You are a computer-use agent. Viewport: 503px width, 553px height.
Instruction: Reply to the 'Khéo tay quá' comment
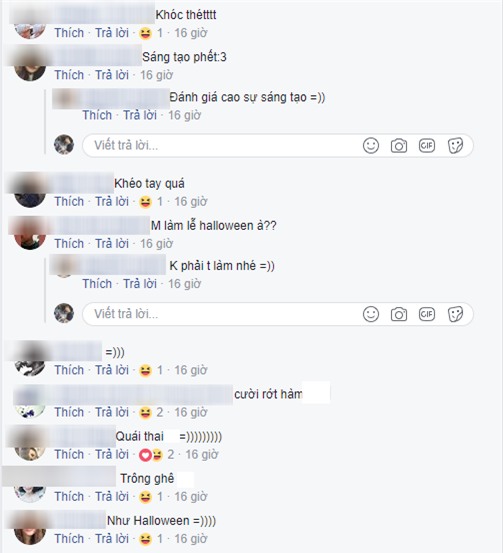coord(112,201)
